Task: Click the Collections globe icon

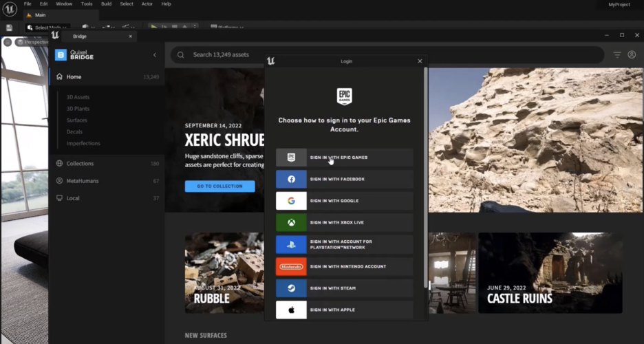Action: pos(60,163)
